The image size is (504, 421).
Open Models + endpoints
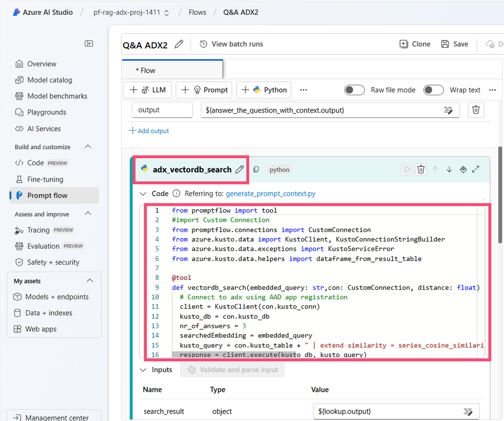pyautogui.click(x=51, y=297)
